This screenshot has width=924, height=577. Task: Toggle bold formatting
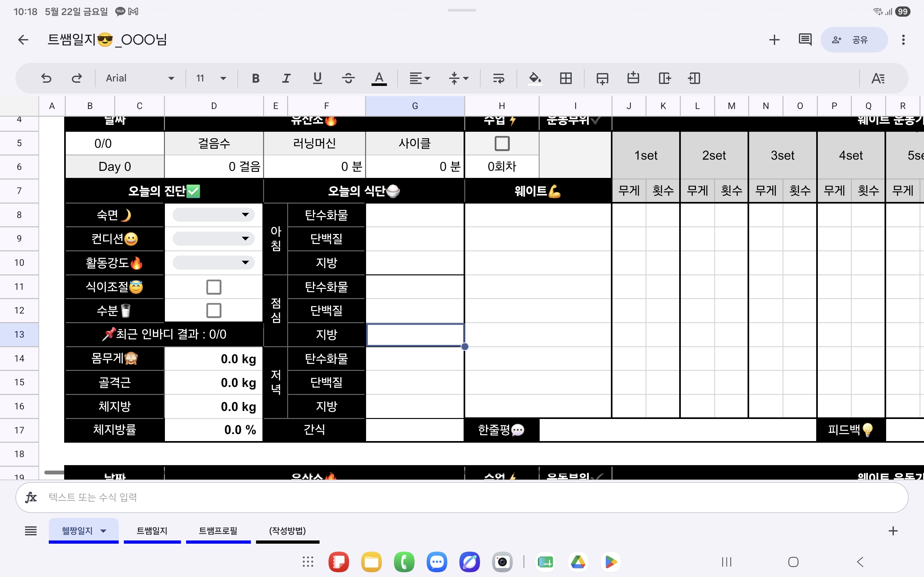coord(256,78)
